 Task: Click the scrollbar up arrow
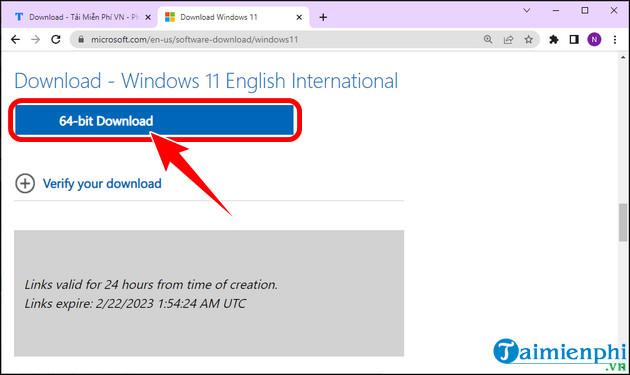(x=623, y=57)
